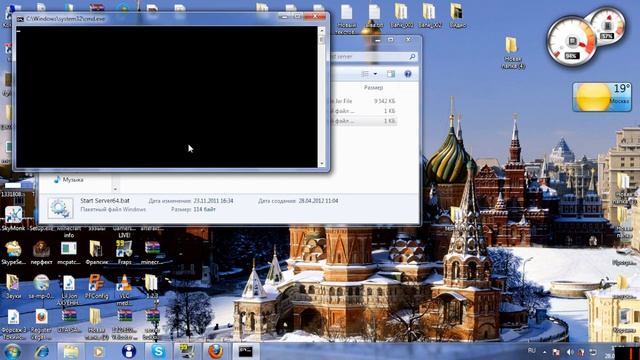This screenshot has height=360, width=640.
Task: Open the Франсис folder on desktop
Action: click(x=96, y=253)
